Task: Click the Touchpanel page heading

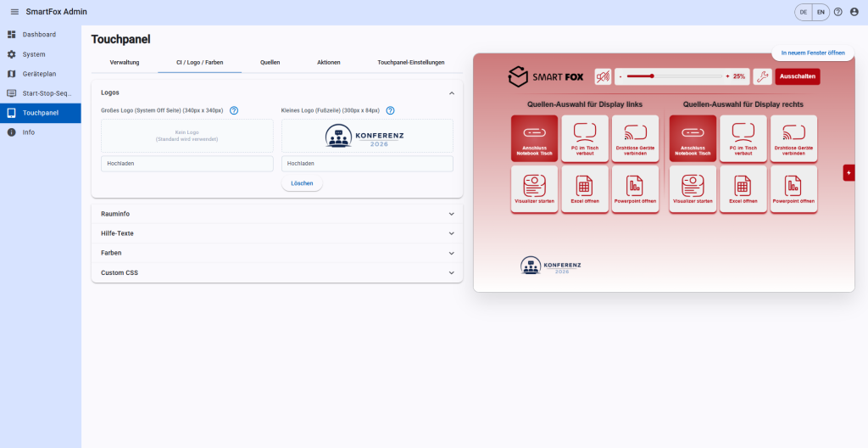Action: pos(120,39)
